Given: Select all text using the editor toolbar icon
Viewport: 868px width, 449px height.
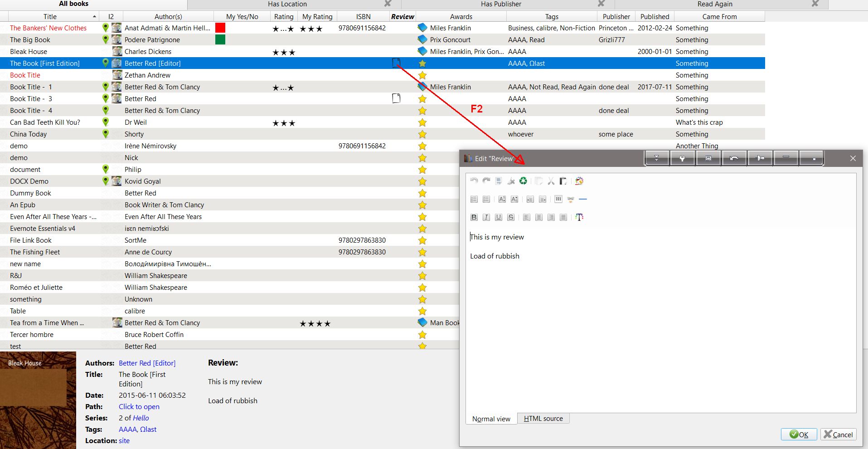Looking at the screenshot, I should tap(499, 181).
